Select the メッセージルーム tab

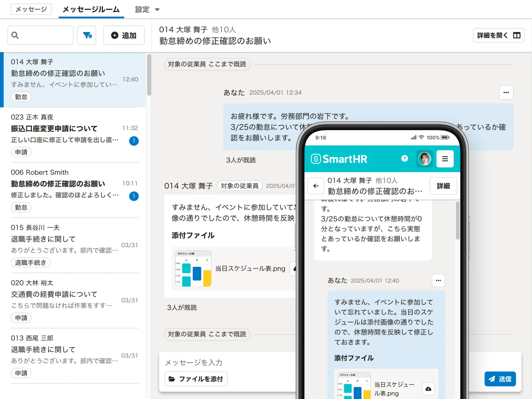[x=91, y=9]
